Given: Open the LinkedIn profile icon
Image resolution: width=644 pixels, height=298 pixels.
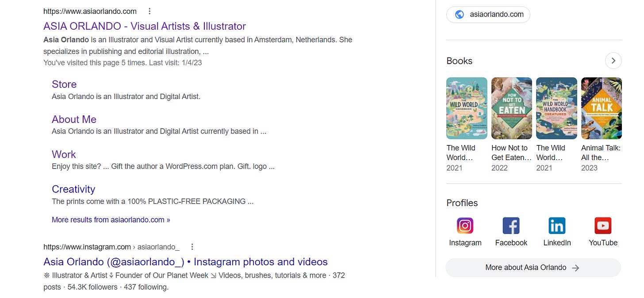Looking at the screenshot, I should pyautogui.click(x=557, y=225).
